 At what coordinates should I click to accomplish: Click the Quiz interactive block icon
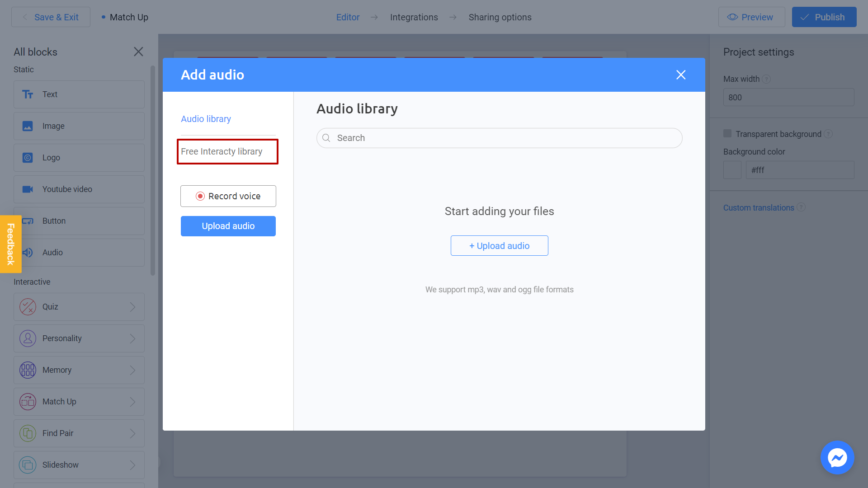click(x=28, y=306)
